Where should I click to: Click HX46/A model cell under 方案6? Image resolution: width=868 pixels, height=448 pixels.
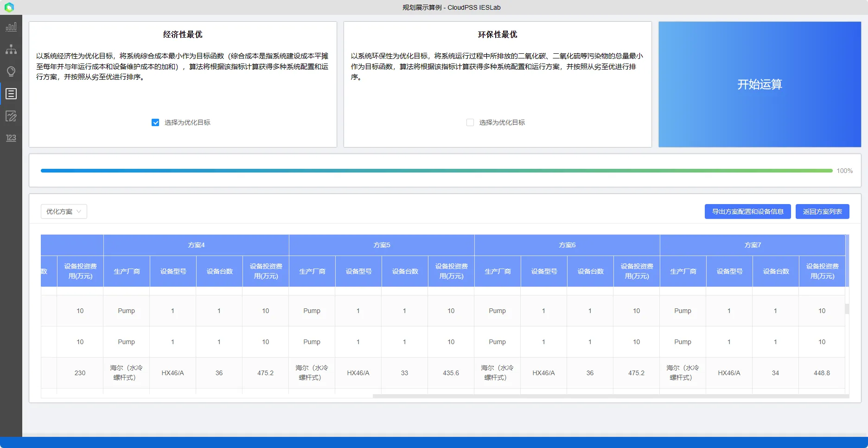pos(543,373)
